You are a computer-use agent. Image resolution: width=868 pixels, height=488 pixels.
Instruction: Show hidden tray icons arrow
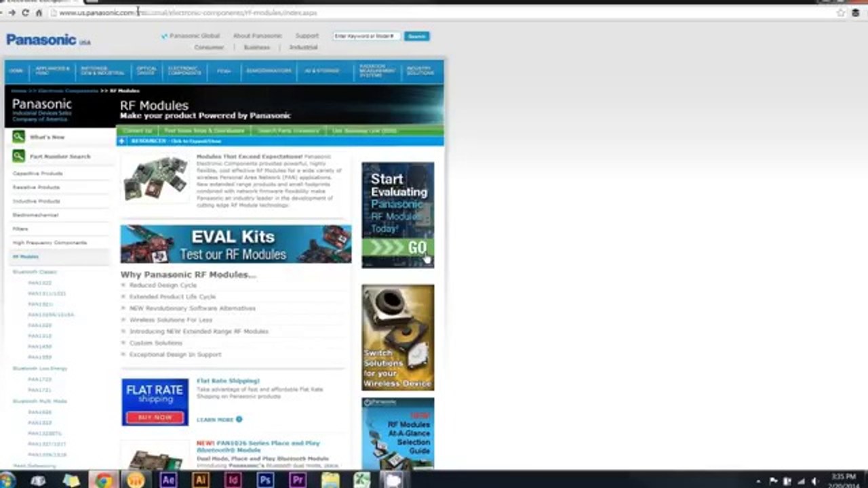point(757,481)
